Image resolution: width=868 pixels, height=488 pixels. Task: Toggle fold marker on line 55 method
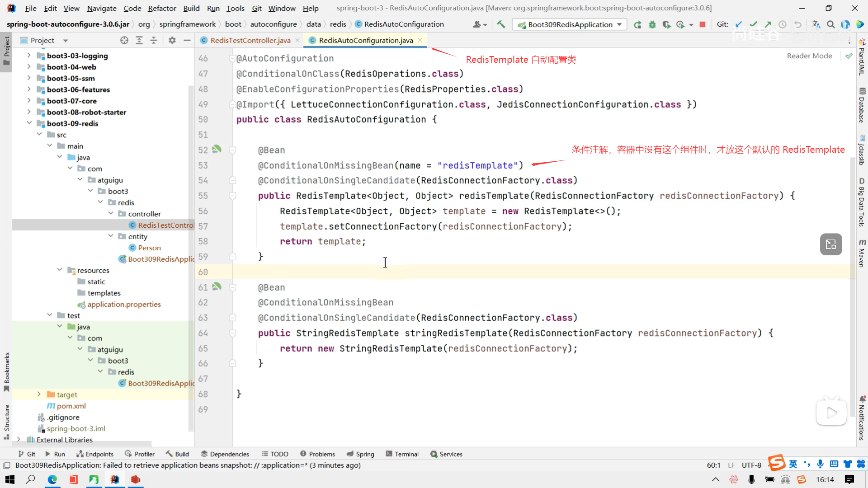[x=232, y=196]
